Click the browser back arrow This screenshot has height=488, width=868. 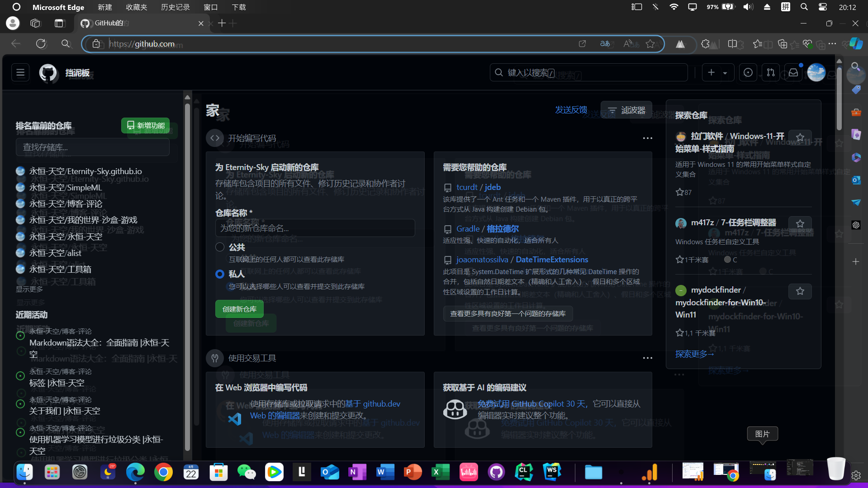16,44
